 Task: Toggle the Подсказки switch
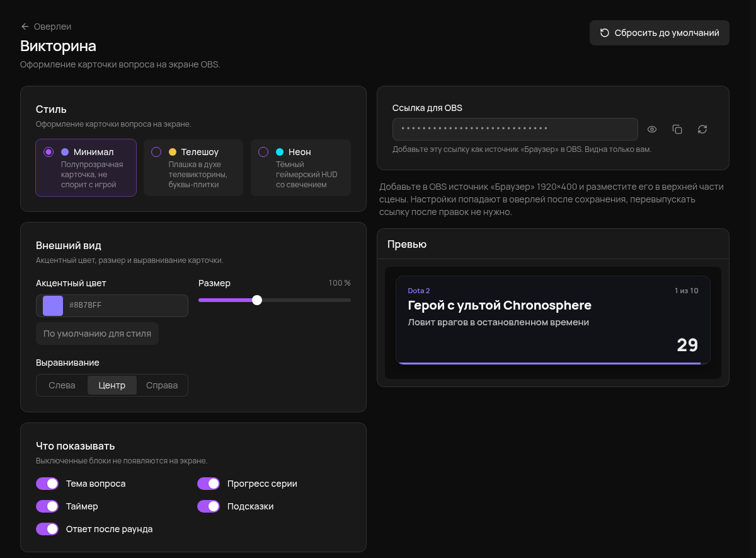[x=209, y=506]
